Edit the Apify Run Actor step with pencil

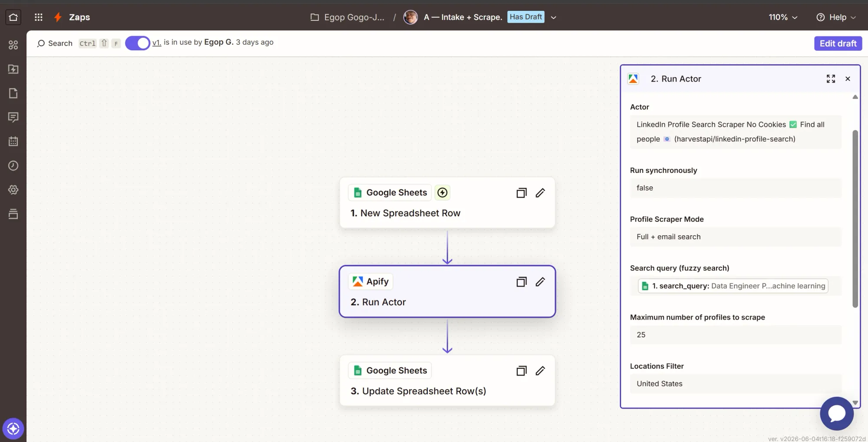pyautogui.click(x=540, y=282)
